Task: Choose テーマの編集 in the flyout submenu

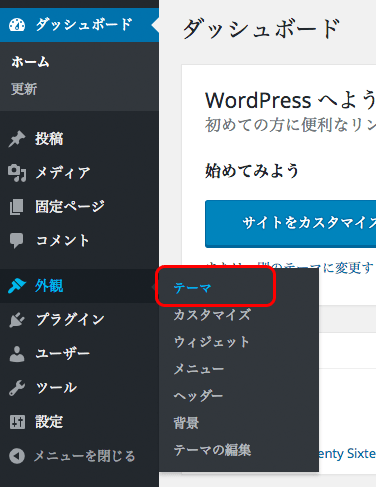Action: tap(212, 450)
